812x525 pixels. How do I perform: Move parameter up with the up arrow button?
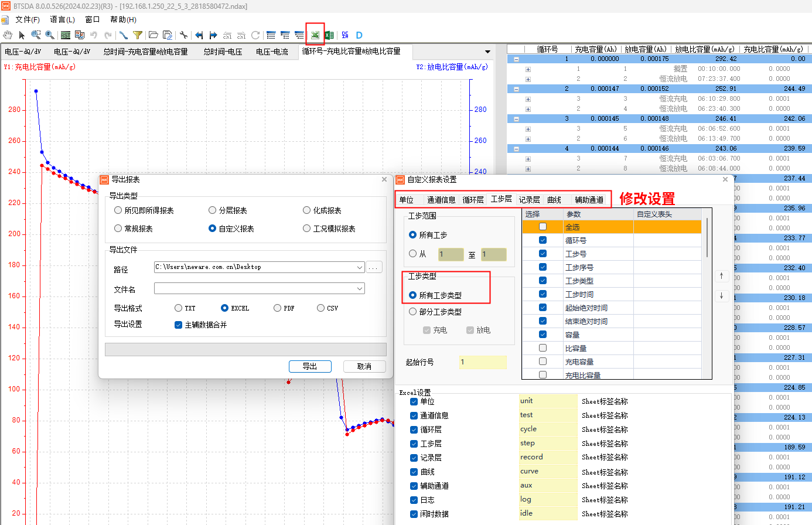721,275
